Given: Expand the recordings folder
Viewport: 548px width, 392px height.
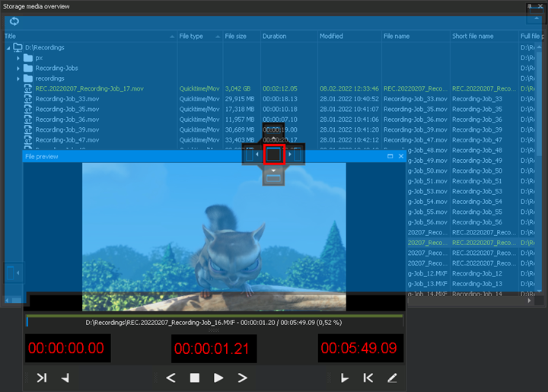Looking at the screenshot, I should tap(18, 78).
